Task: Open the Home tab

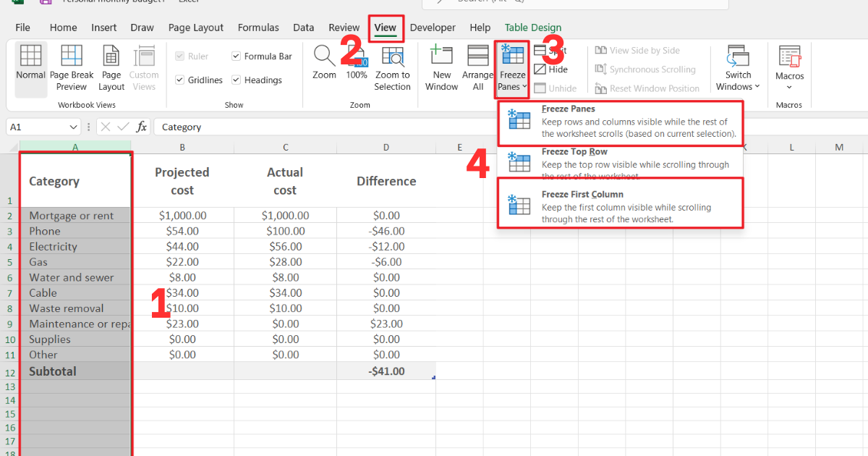Action: click(x=64, y=28)
